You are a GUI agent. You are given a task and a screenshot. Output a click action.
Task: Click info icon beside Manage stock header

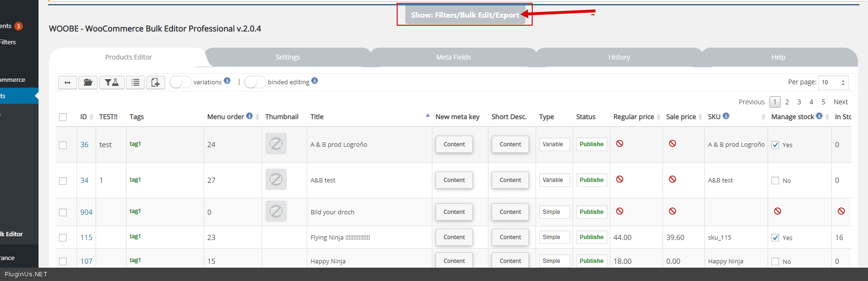pos(819,116)
